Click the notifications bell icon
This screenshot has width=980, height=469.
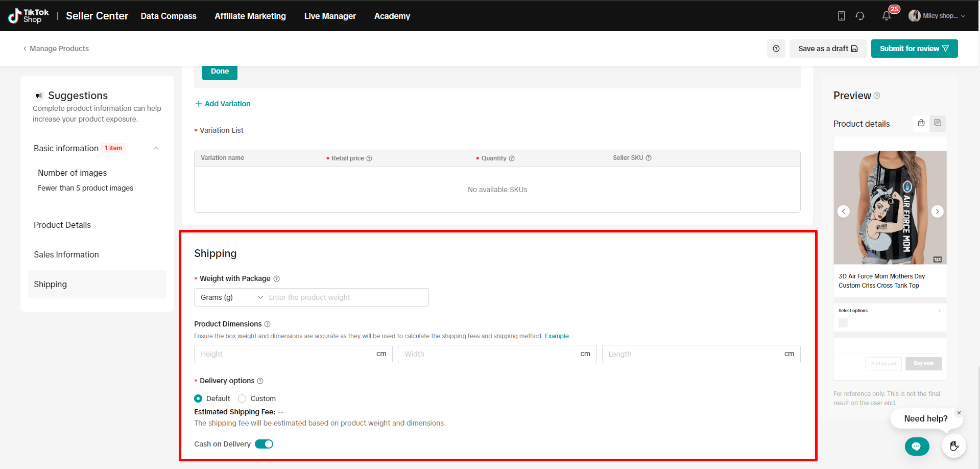pos(886,16)
